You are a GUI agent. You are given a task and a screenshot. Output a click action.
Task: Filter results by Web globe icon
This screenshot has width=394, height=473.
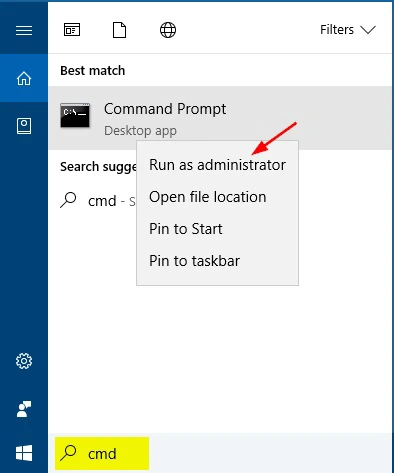(x=168, y=30)
